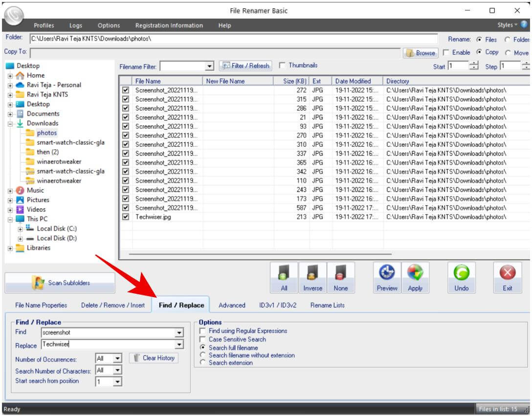The height and width of the screenshot is (417, 532).
Task: Click the Scan Subfolders button
Action: (60, 282)
